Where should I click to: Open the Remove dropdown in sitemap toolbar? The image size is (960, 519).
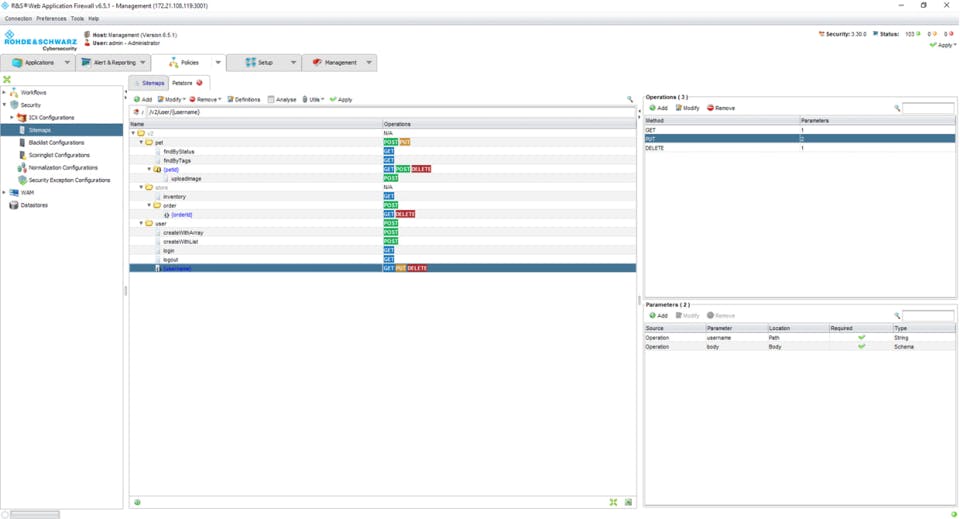[x=205, y=99]
